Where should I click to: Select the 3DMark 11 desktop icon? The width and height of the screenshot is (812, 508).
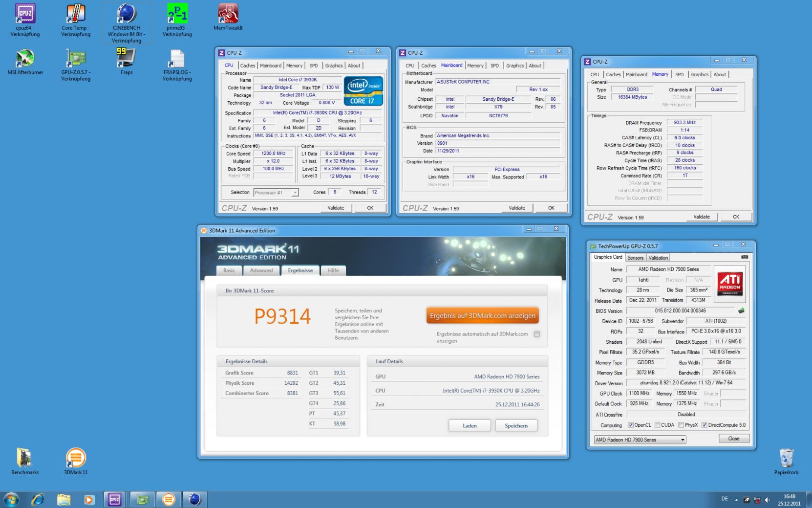click(x=76, y=462)
